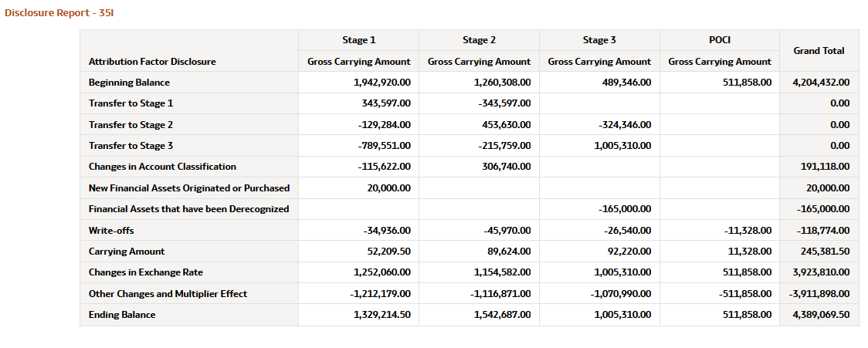Click New Financial Assets Originated or Purchased
The image size is (868, 348).
pos(188,188)
